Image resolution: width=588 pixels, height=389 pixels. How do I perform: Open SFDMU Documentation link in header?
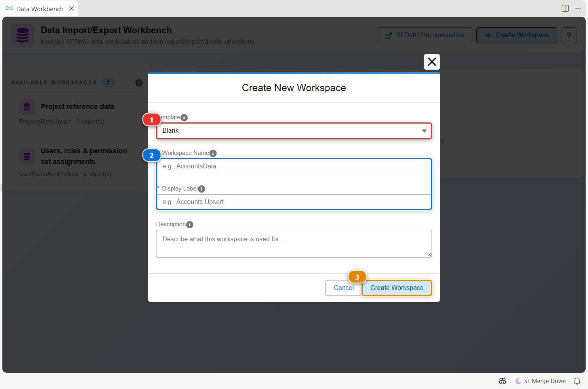[x=424, y=35]
